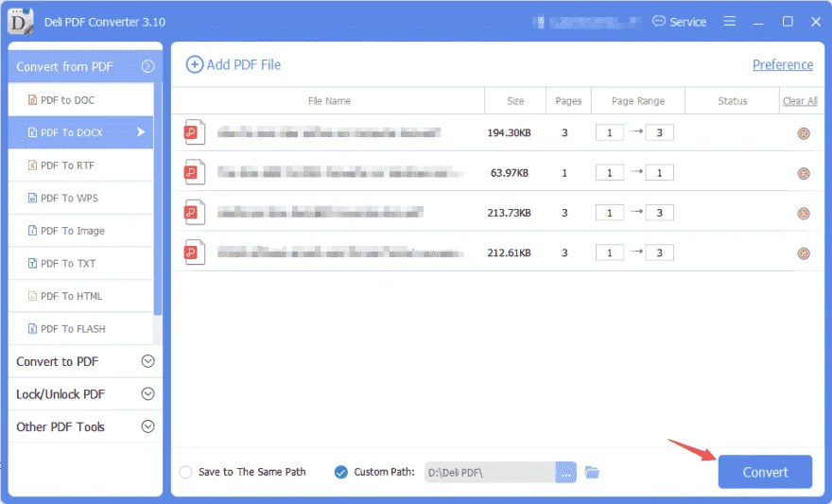The height and width of the screenshot is (504, 832).
Task: Browse for output folder with the ... button
Action: pos(565,472)
